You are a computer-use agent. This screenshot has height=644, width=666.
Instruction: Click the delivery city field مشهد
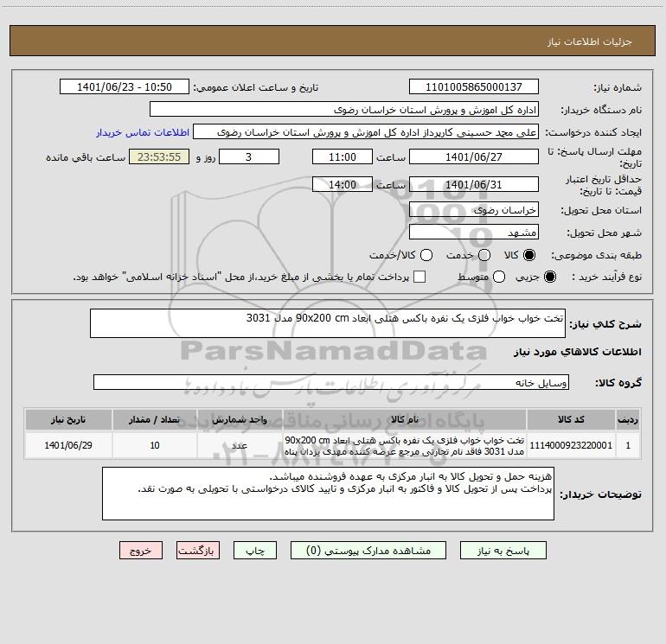pos(474,233)
